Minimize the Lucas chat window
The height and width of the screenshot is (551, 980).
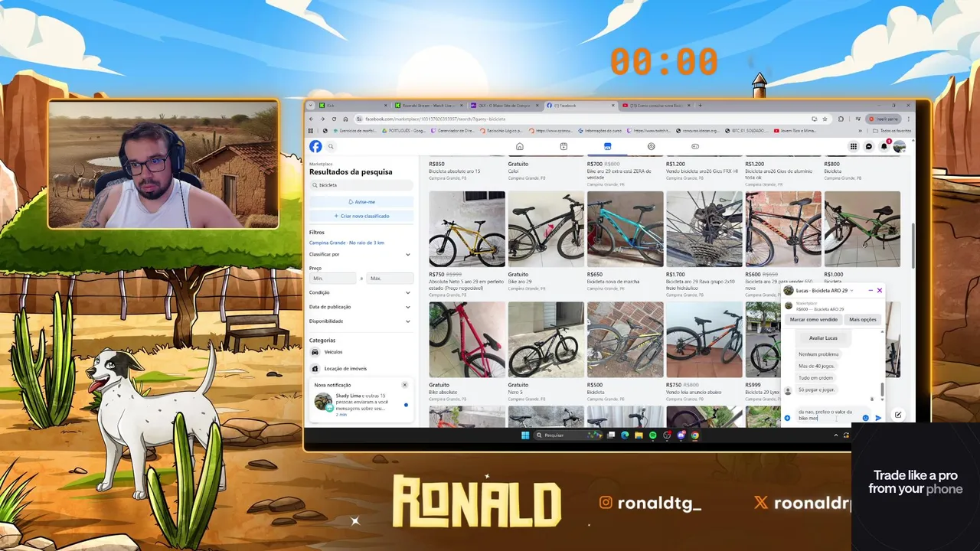tap(871, 291)
